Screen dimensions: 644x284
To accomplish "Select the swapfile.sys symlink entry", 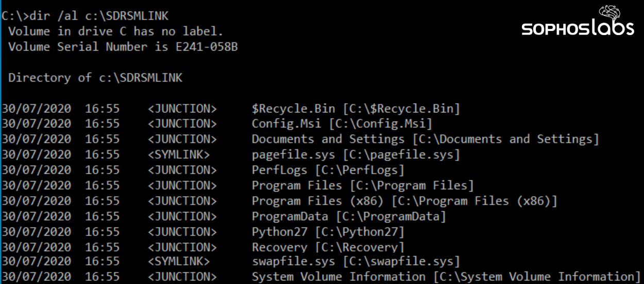I will pyautogui.click(x=355, y=262).
